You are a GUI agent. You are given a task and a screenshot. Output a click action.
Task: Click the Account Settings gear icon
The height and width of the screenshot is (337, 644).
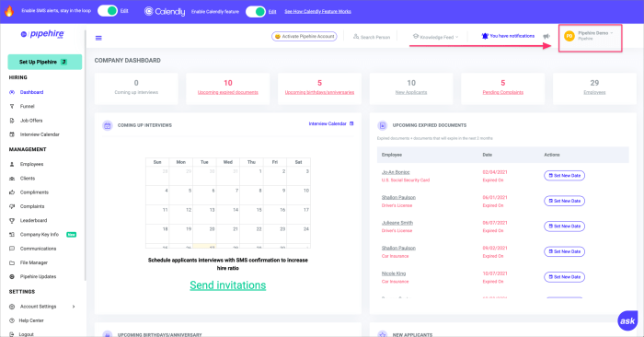[12, 307]
